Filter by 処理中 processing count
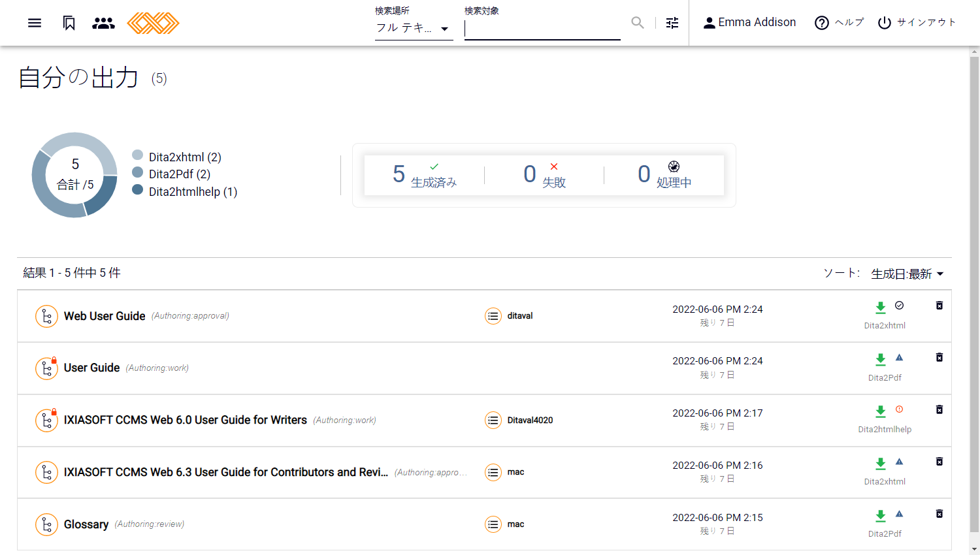This screenshot has height=555, width=980. (664, 175)
